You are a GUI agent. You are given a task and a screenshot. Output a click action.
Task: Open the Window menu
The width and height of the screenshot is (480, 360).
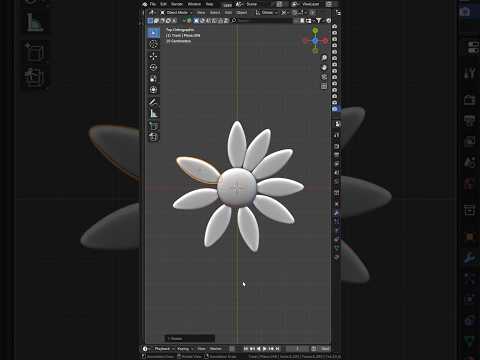[x=194, y=4]
